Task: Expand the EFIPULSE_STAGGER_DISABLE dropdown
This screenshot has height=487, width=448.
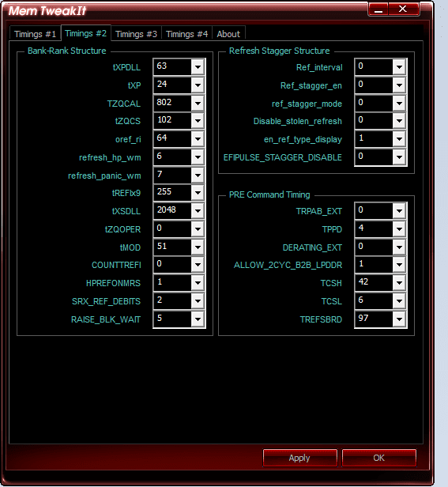Action: pos(399,157)
